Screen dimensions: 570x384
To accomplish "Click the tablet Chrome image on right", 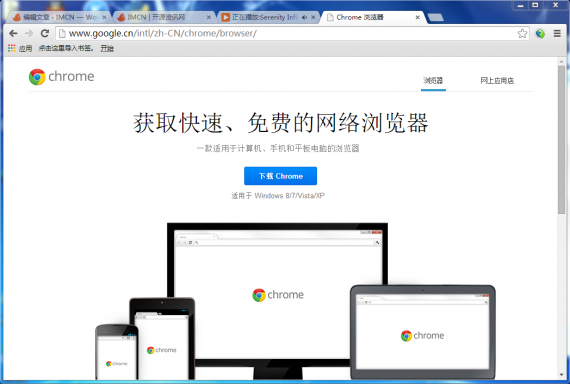I will (x=423, y=332).
